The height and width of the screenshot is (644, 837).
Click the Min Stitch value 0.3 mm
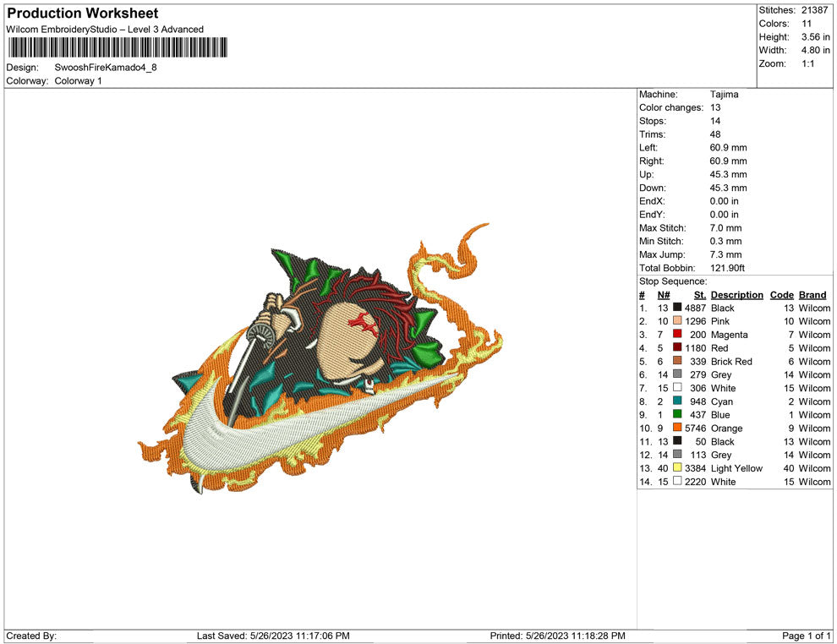(725, 241)
